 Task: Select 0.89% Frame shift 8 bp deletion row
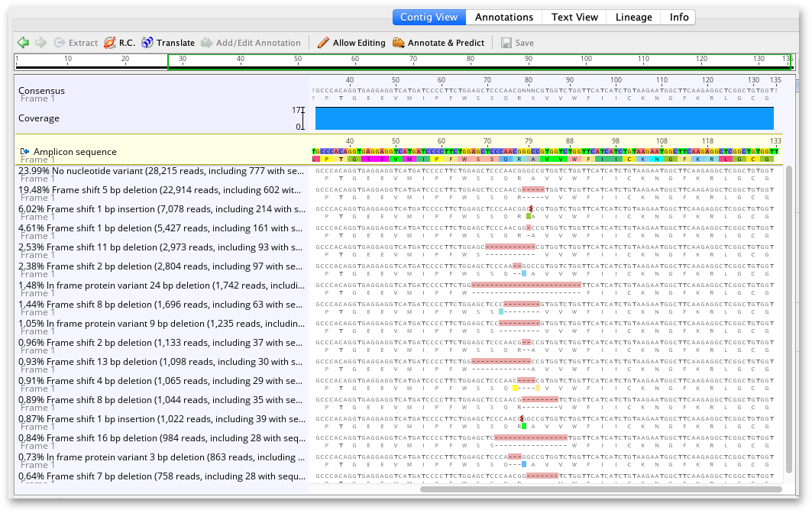[160, 401]
